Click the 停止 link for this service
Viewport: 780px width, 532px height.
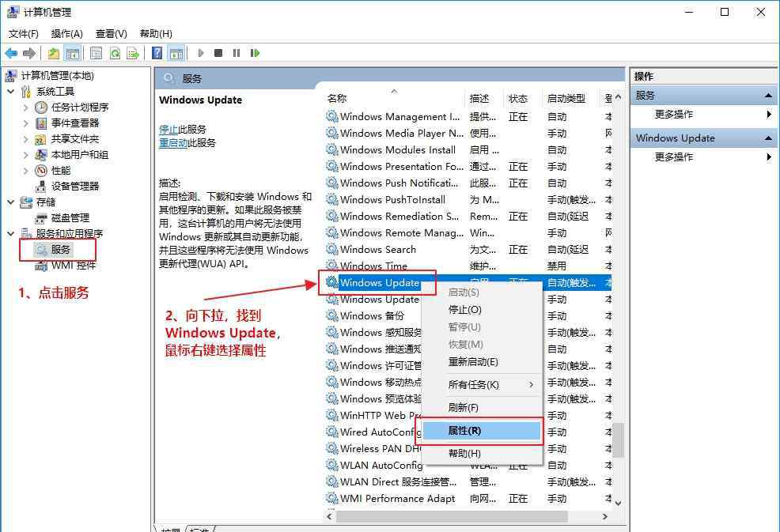pos(168,130)
